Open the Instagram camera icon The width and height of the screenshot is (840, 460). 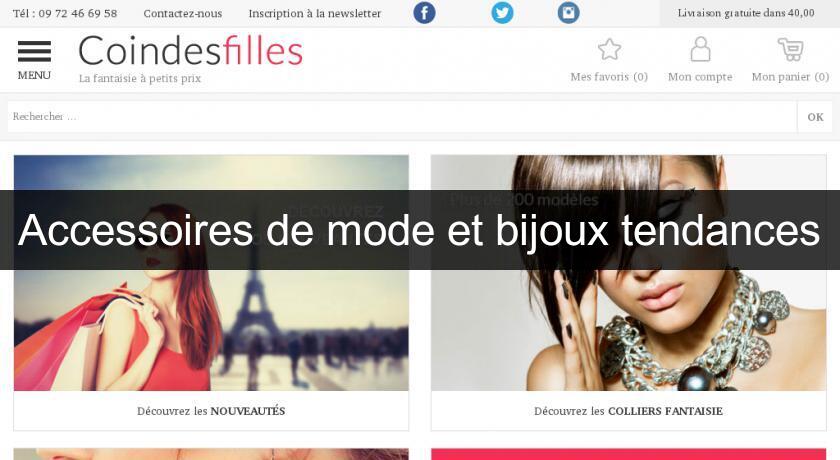click(x=568, y=13)
